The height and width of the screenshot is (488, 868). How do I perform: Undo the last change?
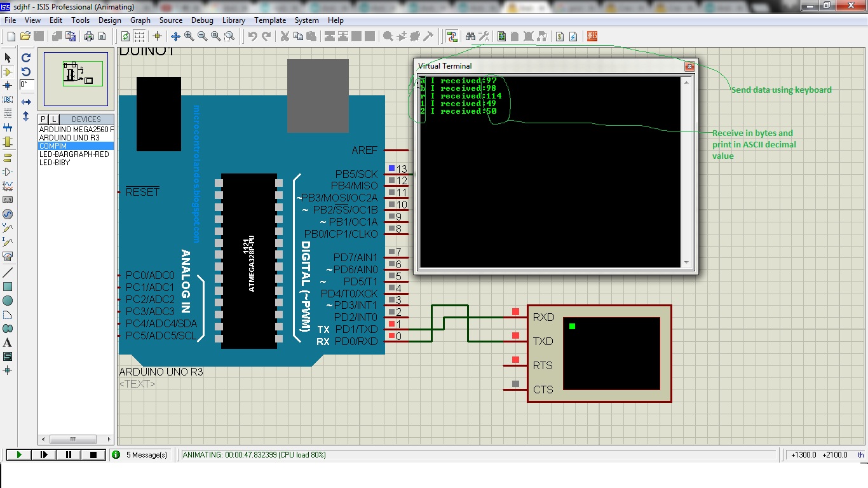(x=252, y=36)
